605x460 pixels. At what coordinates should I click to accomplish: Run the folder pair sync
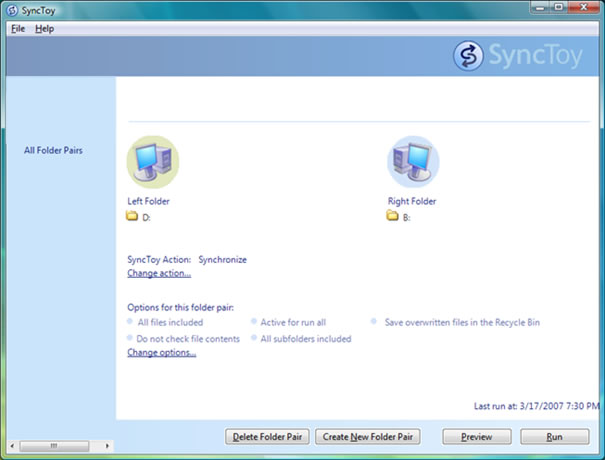(x=554, y=437)
